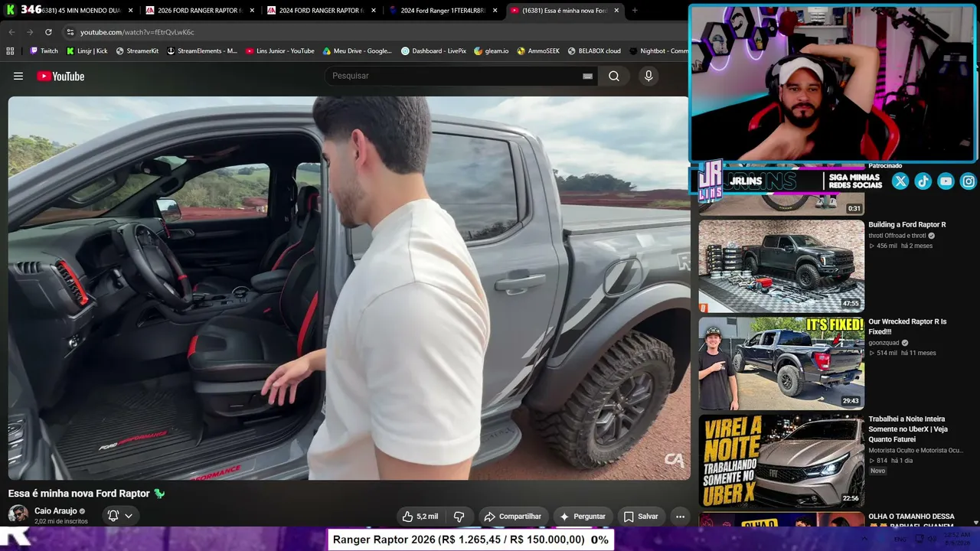Open the Lins Junior - YouTube bookmark
Screen dimensions: 980x551
pos(279,51)
